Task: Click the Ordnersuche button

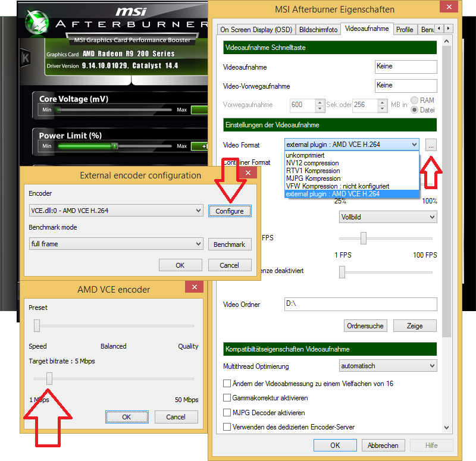Action: pos(365,325)
